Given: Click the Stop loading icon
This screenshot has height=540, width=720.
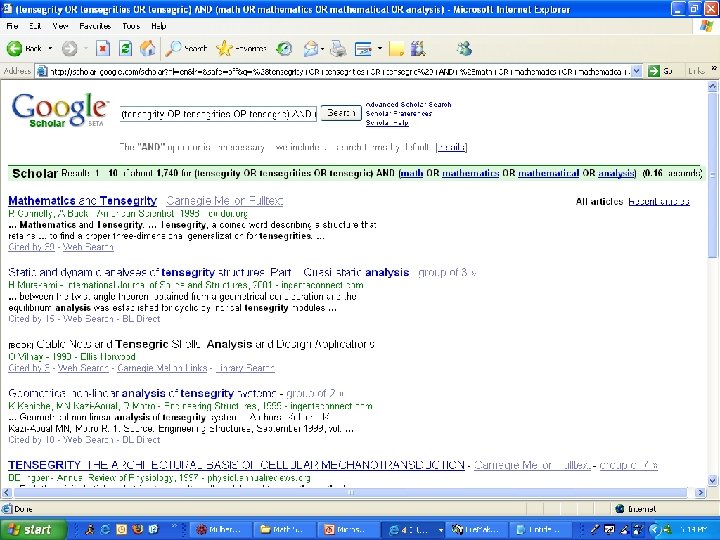Looking at the screenshot, I should coord(103,48).
